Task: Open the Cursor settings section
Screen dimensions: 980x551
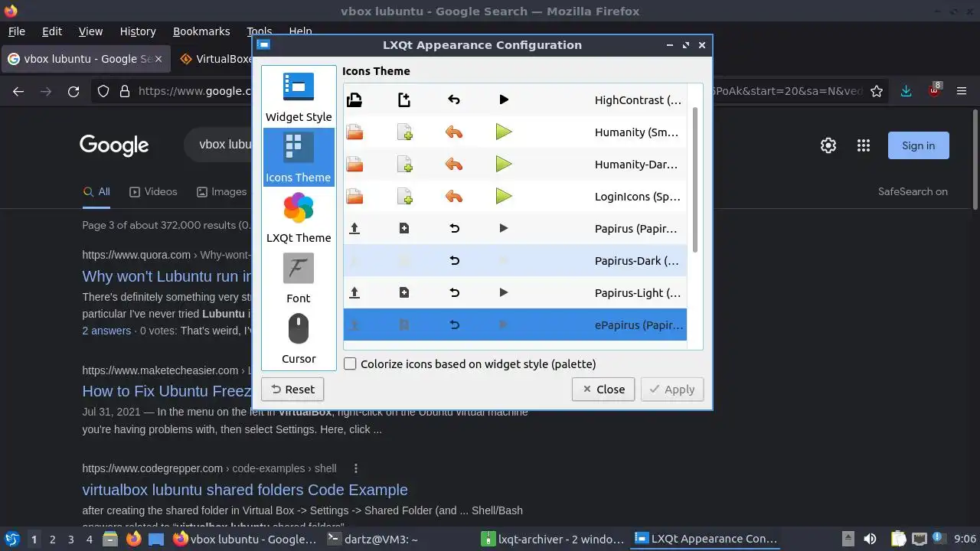Action: [299, 339]
